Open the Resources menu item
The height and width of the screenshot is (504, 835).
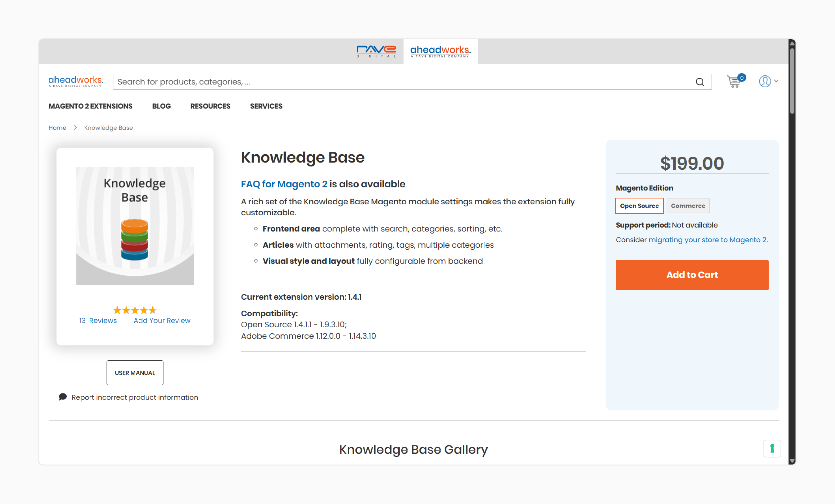coord(210,106)
